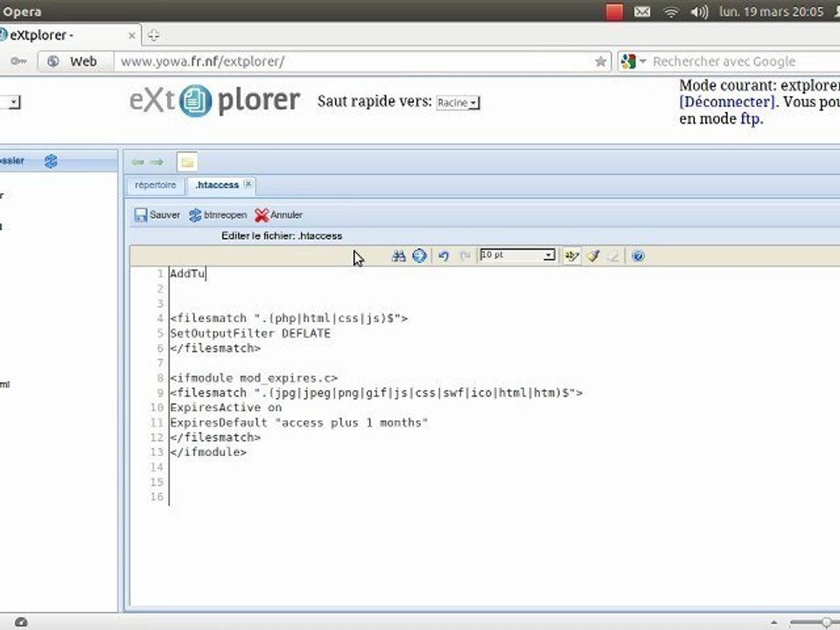Image resolution: width=840 pixels, height=630 pixels.
Task: Click the highlight reset brush icon
Action: [x=593, y=256]
